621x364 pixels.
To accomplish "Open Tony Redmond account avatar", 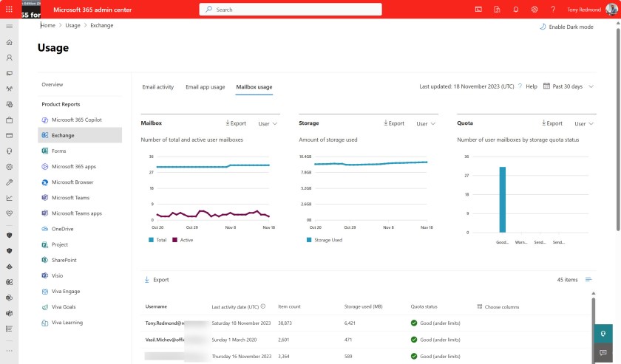I will [611, 10].
